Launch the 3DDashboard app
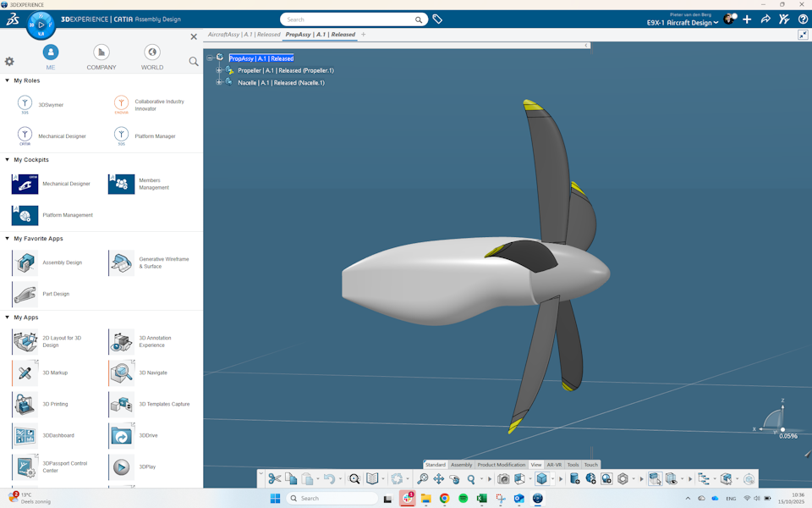812x508 pixels. coord(25,435)
